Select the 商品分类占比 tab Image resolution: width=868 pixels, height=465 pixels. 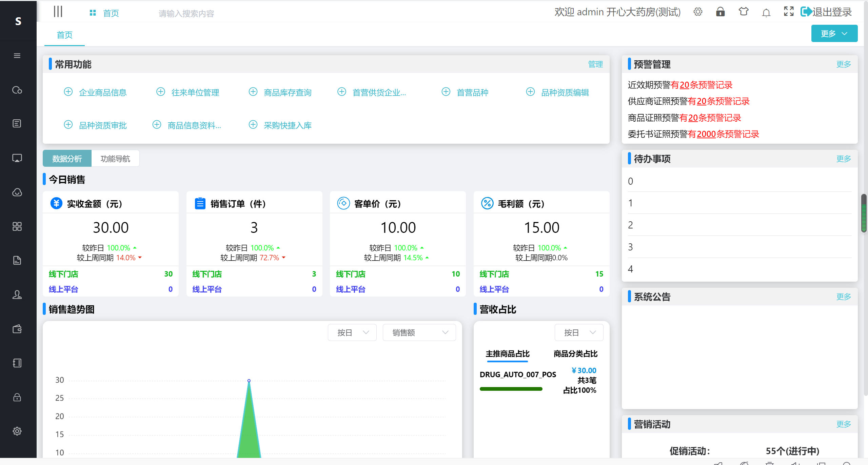point(575,354)
